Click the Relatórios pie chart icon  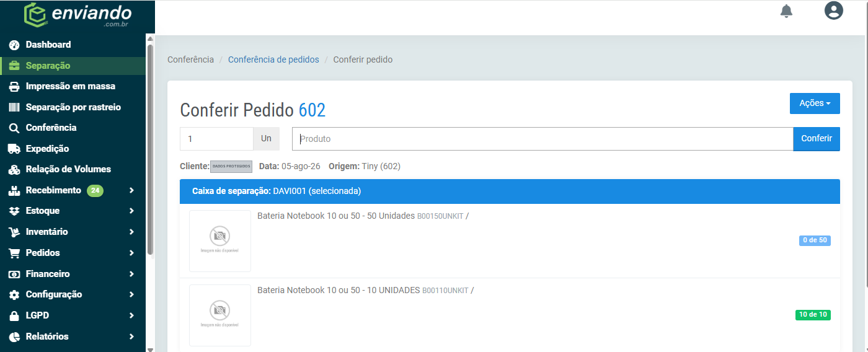(14, 337)
